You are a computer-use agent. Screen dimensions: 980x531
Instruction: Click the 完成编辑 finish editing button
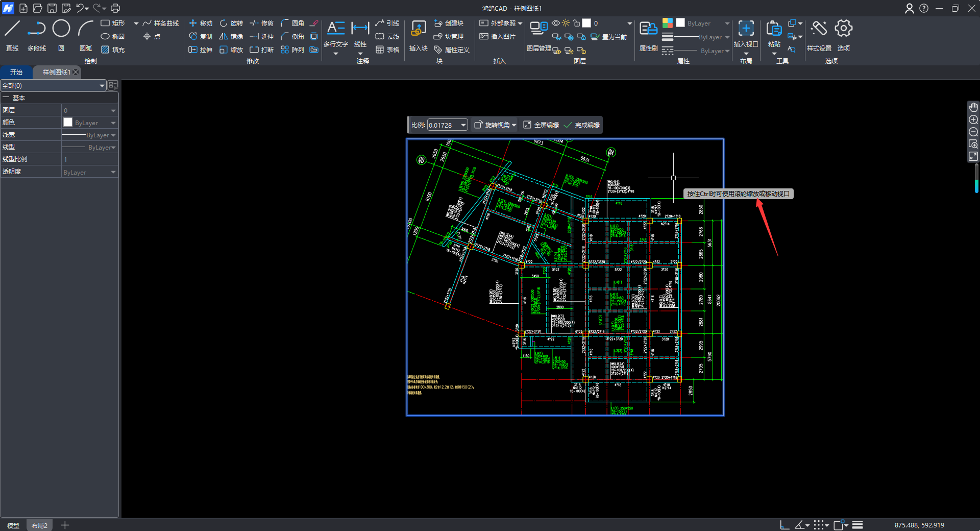click(x=582, y=125)
